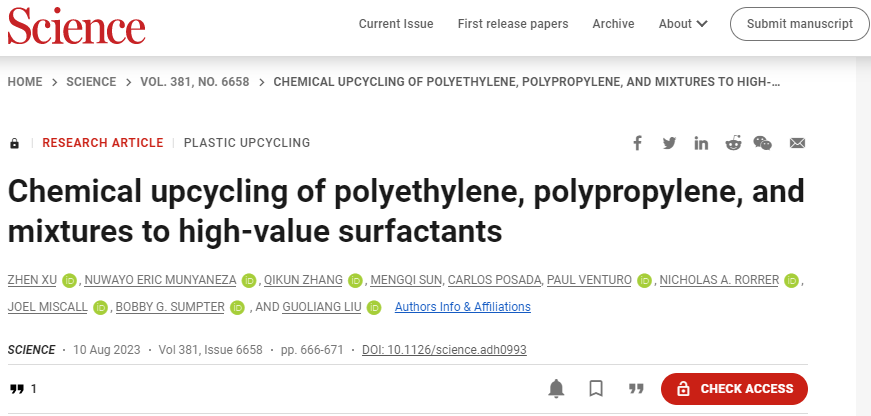Image resolution: width=871 pixels, height=416 pixels.
Task: Share article on Twitter
Action: (x=669, y=143)
